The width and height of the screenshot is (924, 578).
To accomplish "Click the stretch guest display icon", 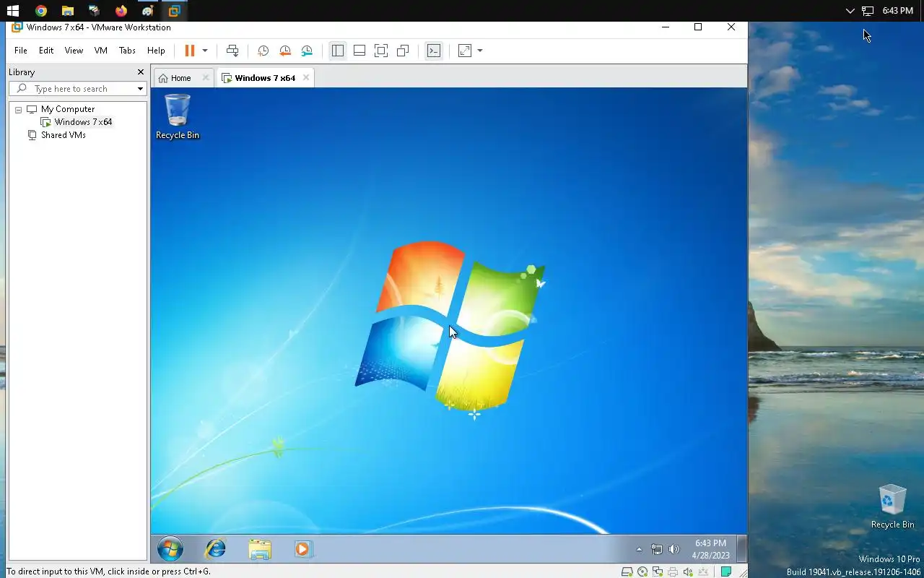I will pyautogui.click(x=465, y=51).
